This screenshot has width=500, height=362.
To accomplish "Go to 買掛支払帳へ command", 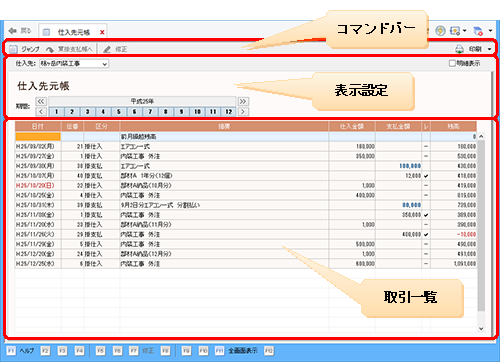I will tap(69, 49).
